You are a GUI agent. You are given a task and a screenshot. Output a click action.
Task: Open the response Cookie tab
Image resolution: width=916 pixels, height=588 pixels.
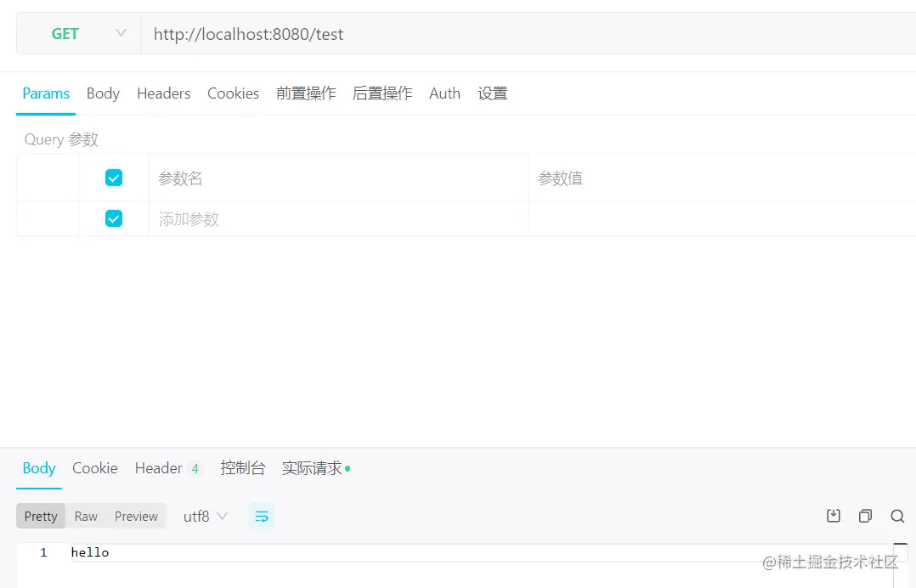pyautogui.click(x=94, y=468)
